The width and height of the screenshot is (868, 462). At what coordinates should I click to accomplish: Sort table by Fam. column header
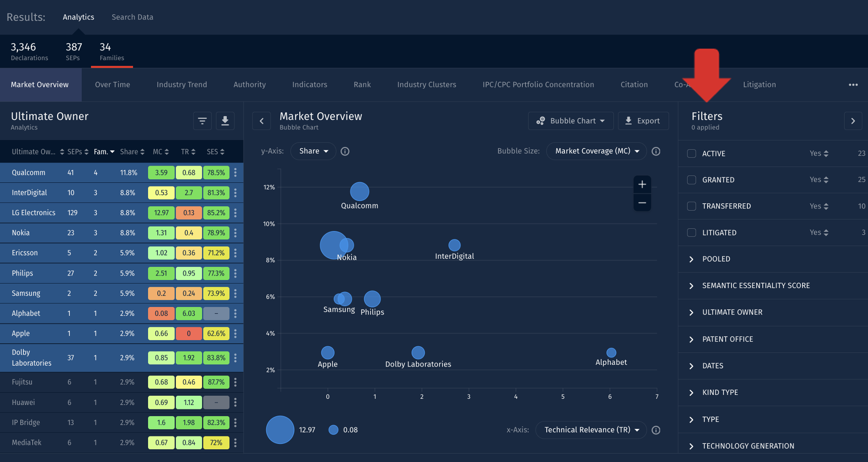click(x=104, y=151)
